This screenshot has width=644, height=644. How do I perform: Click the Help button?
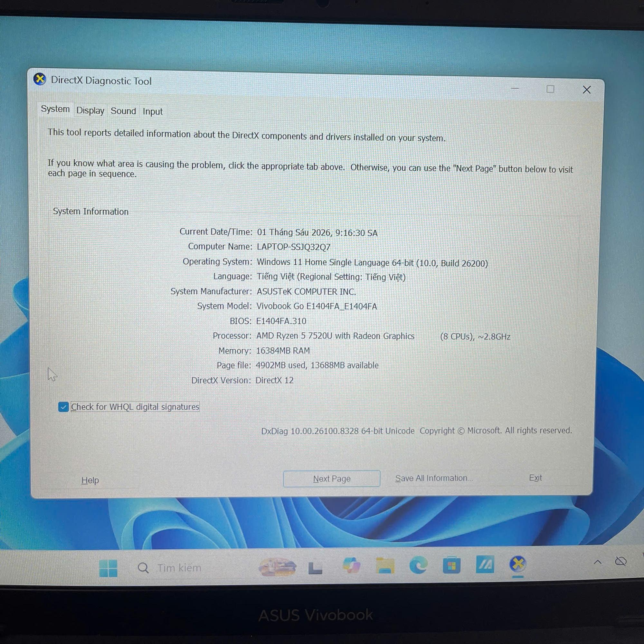click(x=90, y=480)
